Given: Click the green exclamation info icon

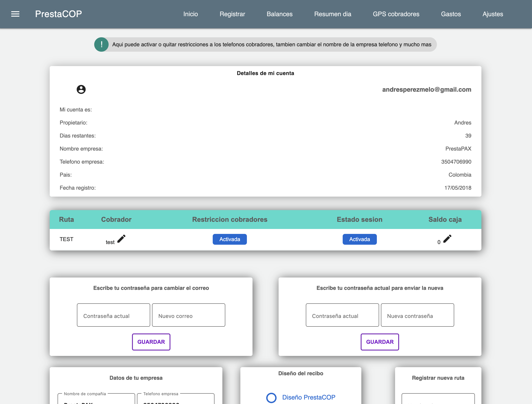Looking at the screenshot, I should pyautogui.click(x=101, y=44).
